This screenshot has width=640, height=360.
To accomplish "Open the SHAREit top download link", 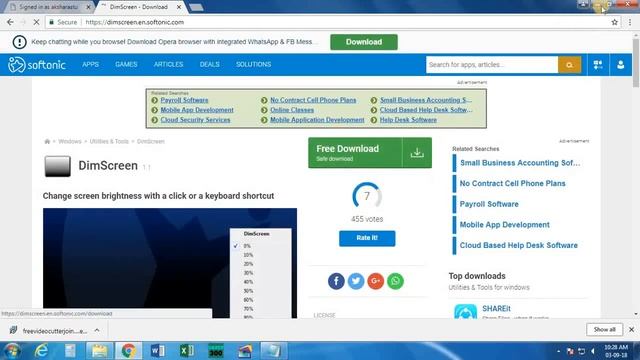I will pyautogui.click(x=496, y=309).
